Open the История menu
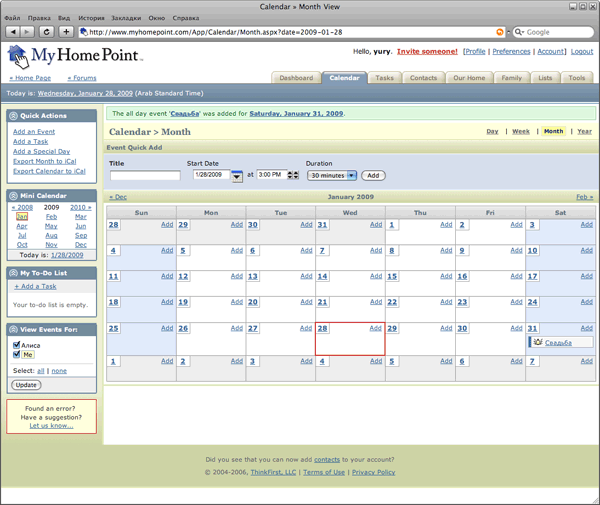Image resolution: width=600 pixels, height=505 pixels. 91,18
